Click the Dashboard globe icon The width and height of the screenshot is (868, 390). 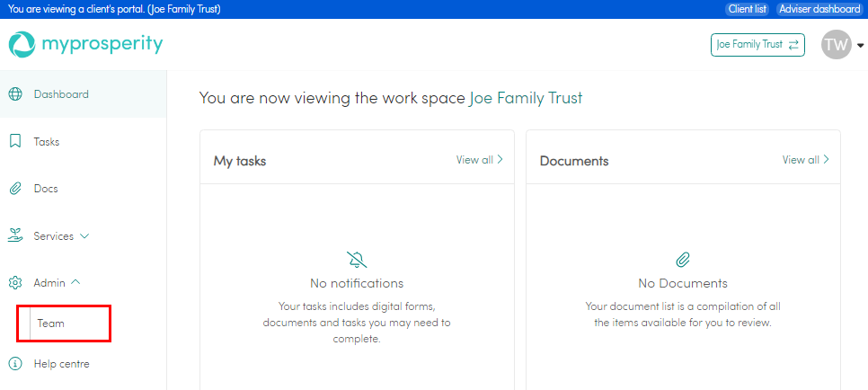15,94
